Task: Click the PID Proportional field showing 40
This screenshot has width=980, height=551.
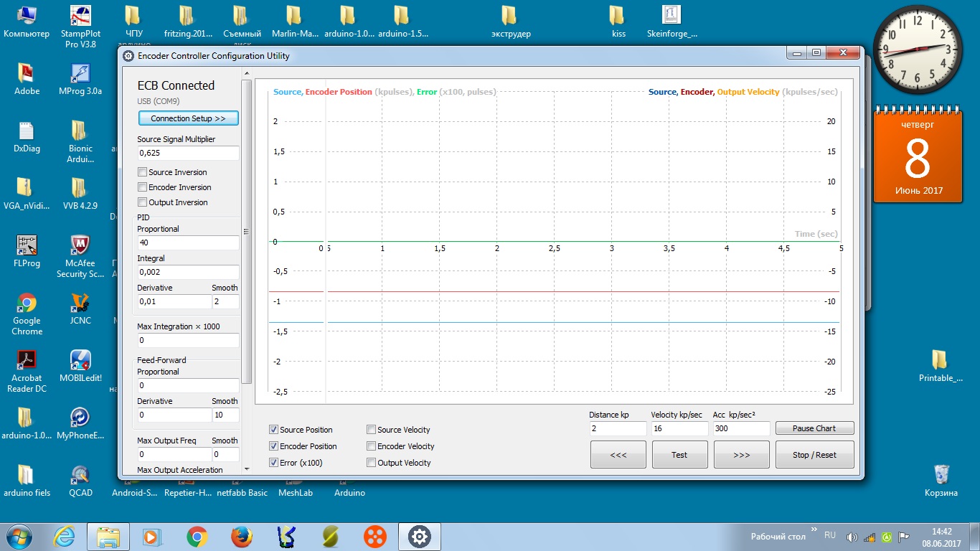Action: [188, 242]
